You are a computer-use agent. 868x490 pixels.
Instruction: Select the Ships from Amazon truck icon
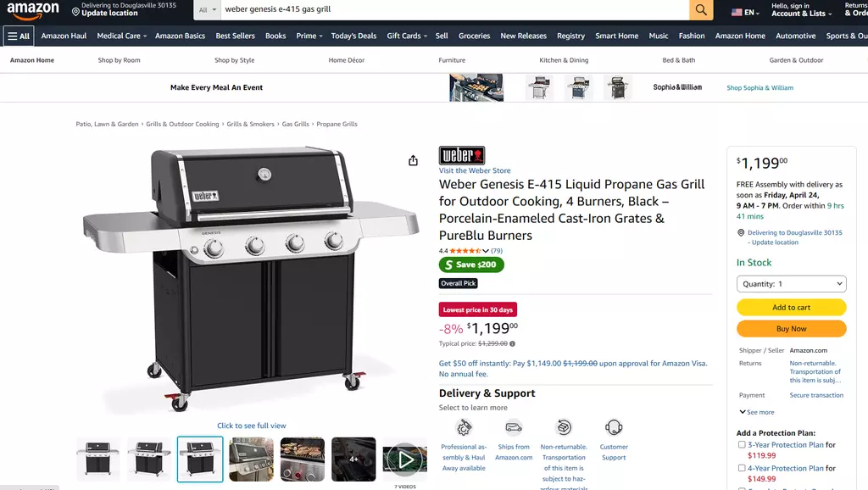pos(514,427)
